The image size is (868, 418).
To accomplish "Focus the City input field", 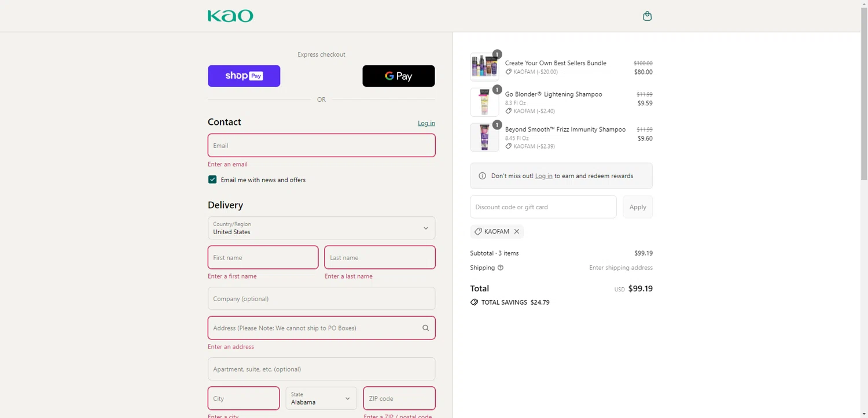I will (244, 398).
